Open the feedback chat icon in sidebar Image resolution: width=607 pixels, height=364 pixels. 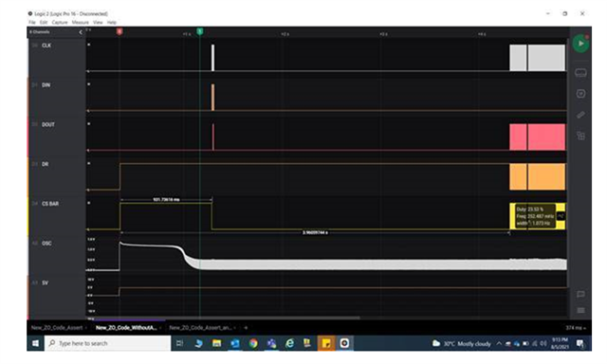pos(580,295)
